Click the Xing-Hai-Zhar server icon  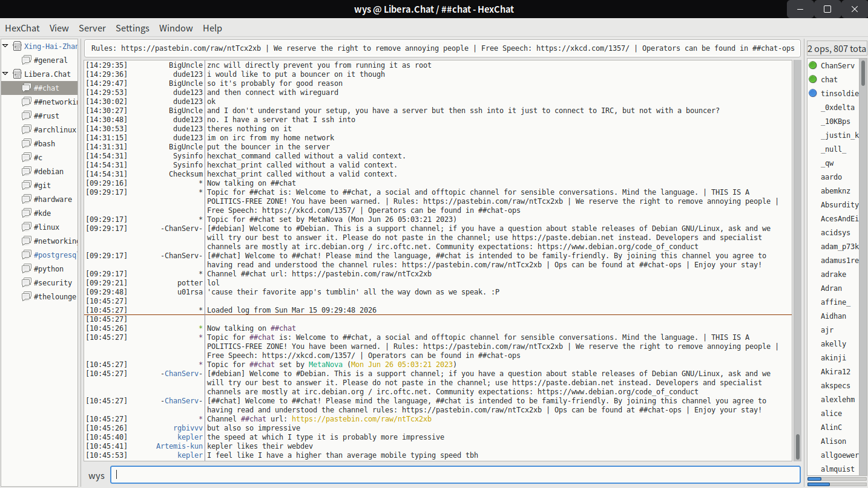pos(17,46)
